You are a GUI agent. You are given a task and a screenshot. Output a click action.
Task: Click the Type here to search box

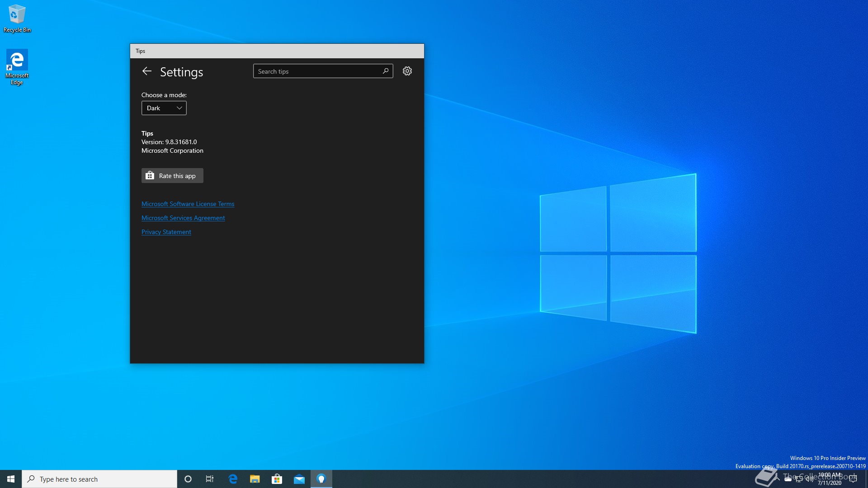(99, 479)
